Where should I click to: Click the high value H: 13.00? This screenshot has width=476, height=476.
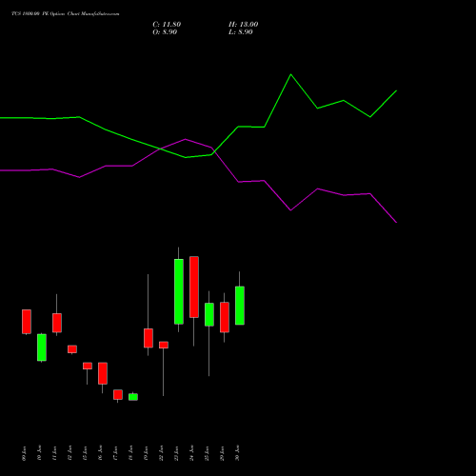pyautogui.click(x=243, y=25)
